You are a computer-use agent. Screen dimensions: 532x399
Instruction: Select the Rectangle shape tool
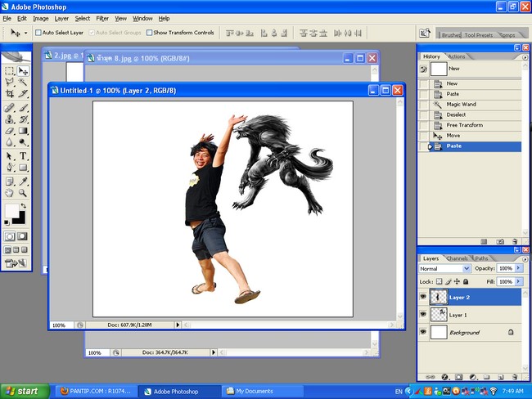click(23, 167)
